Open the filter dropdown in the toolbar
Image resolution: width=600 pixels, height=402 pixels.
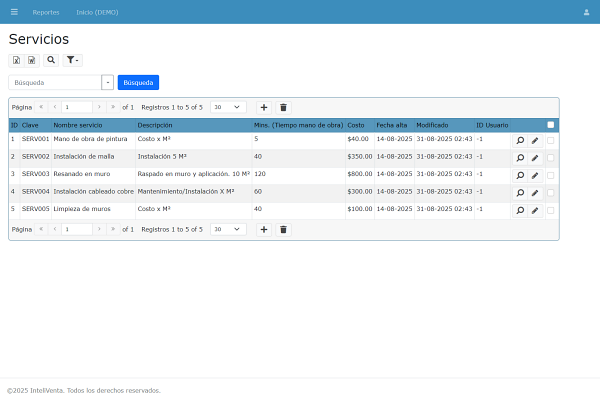[x=73, y=60]
